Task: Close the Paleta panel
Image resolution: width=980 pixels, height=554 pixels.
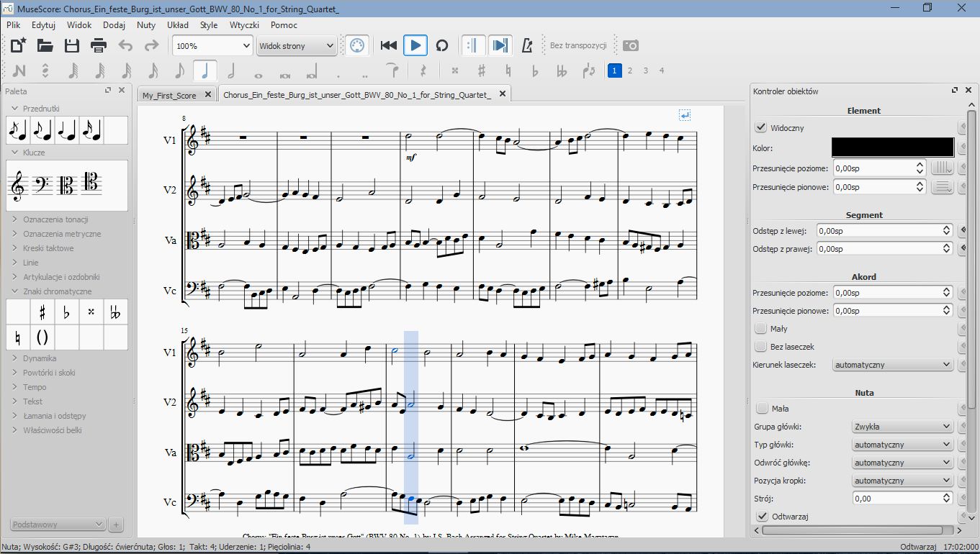Action: [122, 91]
